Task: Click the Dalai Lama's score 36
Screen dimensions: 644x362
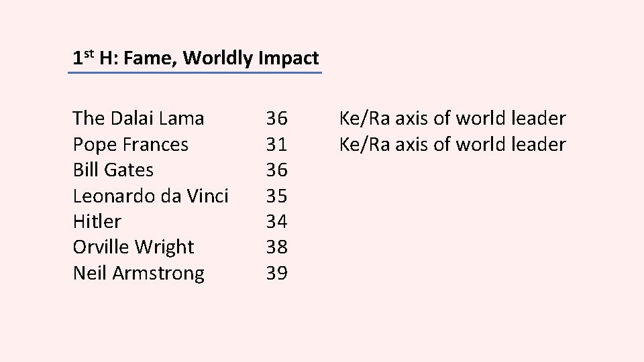Action: [x=277, y=118]
